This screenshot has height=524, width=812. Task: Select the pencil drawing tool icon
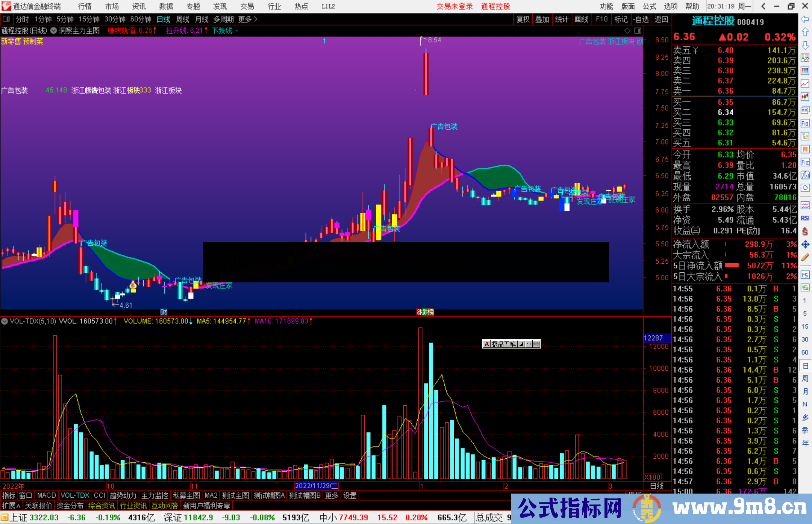(805, 258)
